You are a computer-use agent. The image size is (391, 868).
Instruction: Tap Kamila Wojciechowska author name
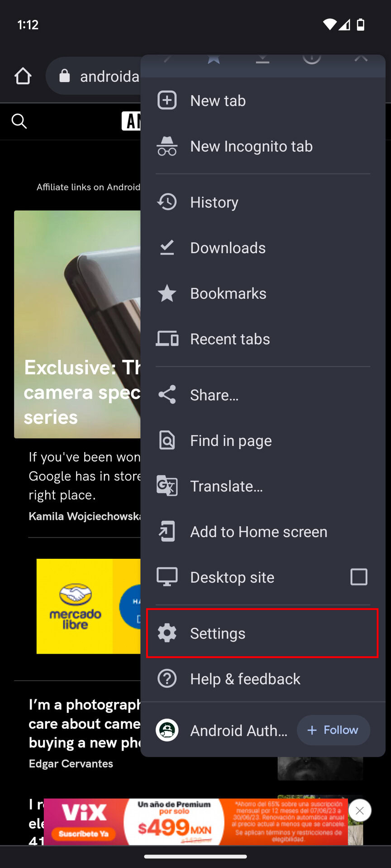tap(85, 516)
